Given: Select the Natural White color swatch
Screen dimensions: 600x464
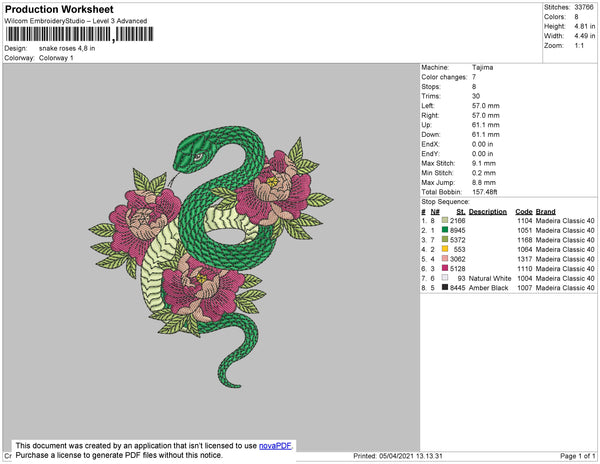Looking at the screenshot, I should tap(445, 278).
